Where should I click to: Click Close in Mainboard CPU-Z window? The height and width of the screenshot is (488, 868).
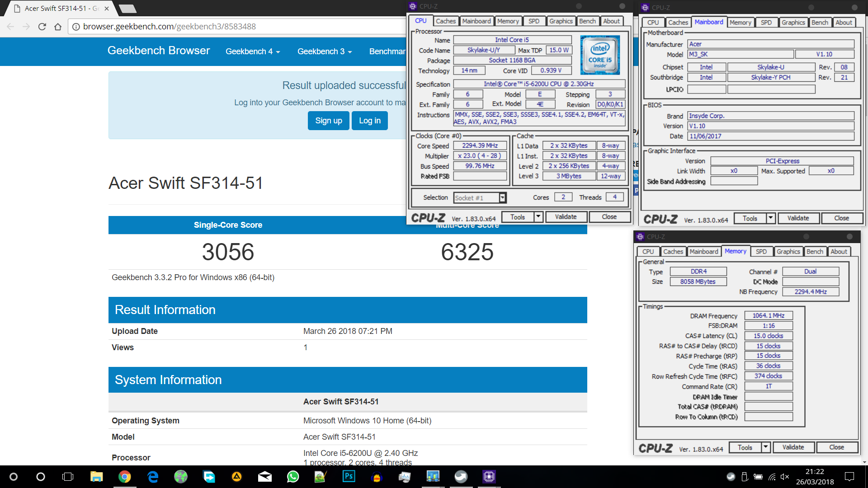(x=841, y=218)
